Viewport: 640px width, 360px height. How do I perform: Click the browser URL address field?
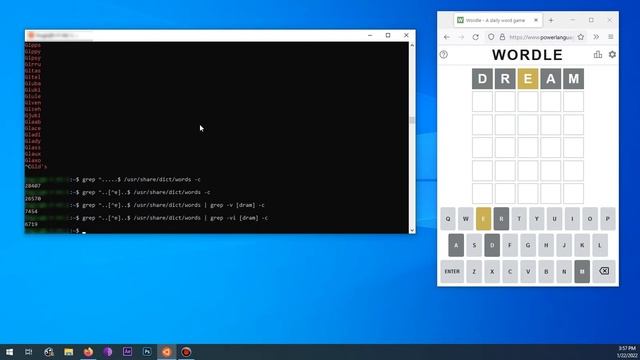coord(541,37)
